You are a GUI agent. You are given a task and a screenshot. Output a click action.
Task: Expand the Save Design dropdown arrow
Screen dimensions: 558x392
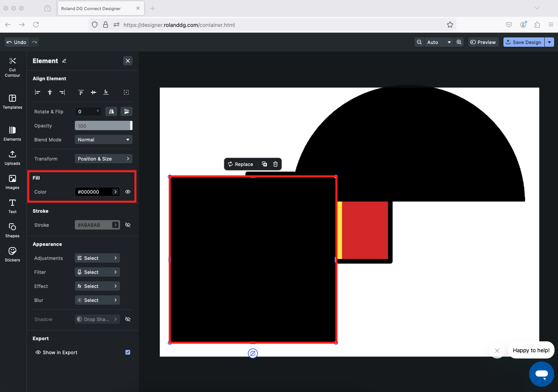pos(549,42)
